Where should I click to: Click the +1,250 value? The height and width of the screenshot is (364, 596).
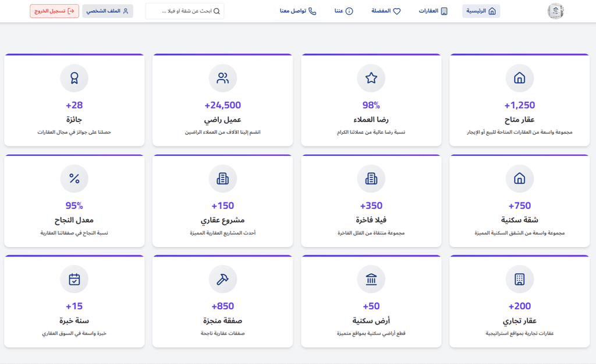pyautogui.click(x=519, y=105)
